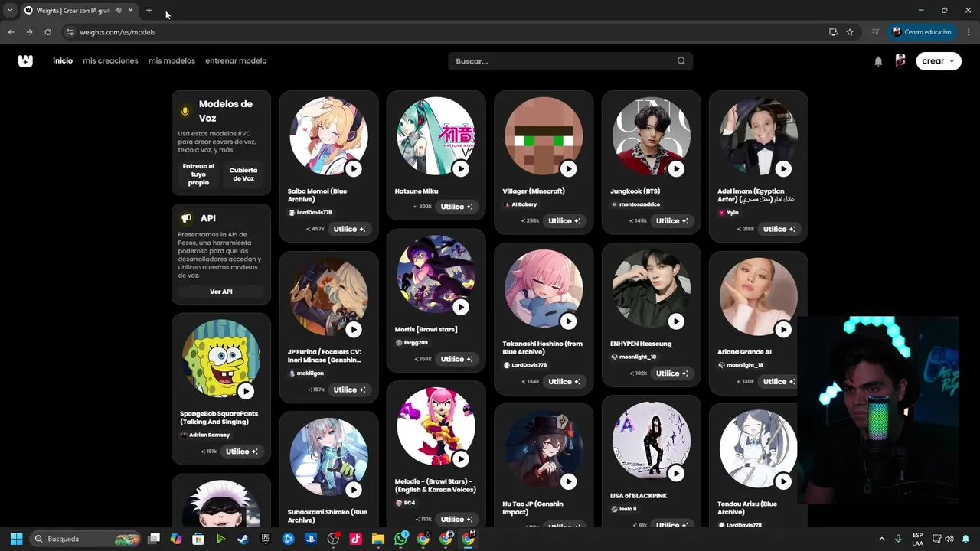Click Utilice on Jungkook (BTS) card
Screen dimensions: 980x551
point(671,221)
